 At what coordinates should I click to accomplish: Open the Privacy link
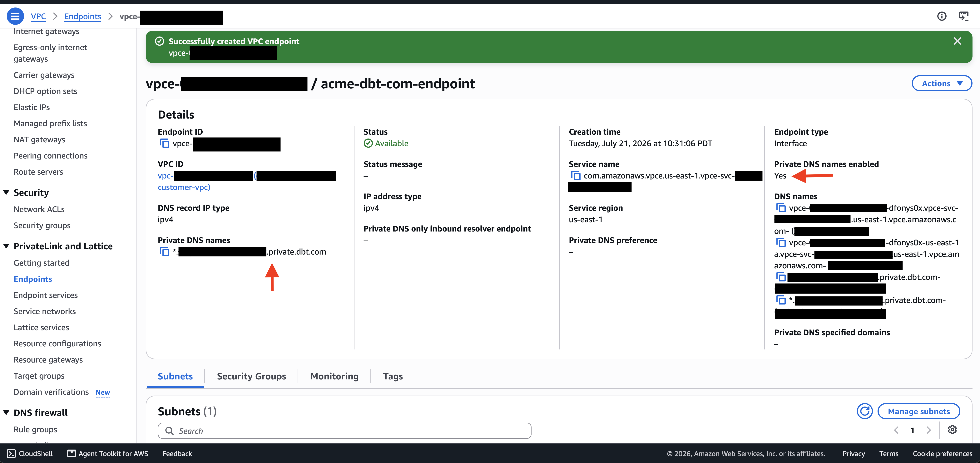853,454
